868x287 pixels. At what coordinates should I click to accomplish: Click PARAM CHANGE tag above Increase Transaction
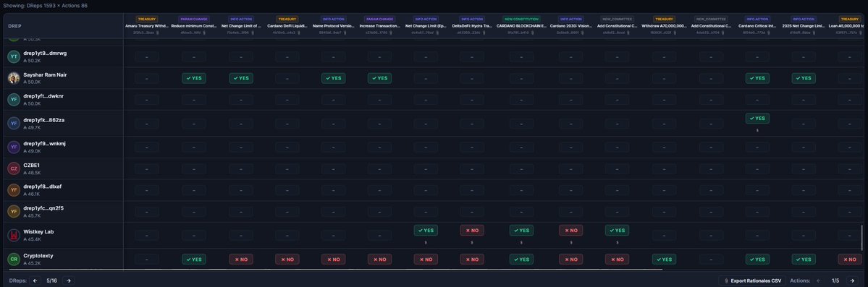click(380, 19)
